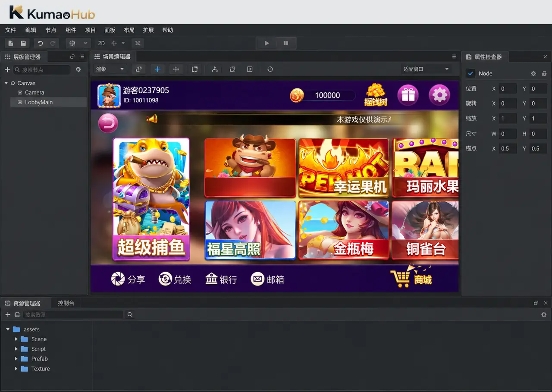Screen dimensions: 552x392
Task: Open the 节点 menu
Action: [x=51, y=30]
